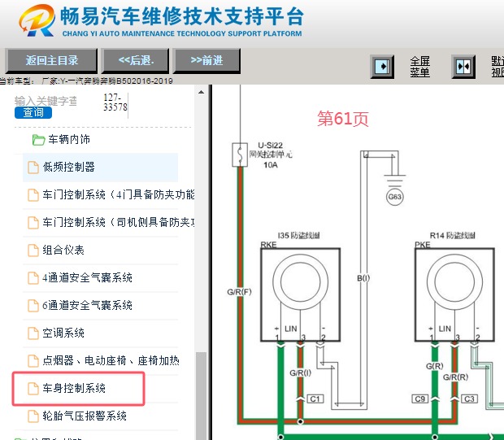Open 4通道安全气囊系统 diagram

[x=87, y=278]
